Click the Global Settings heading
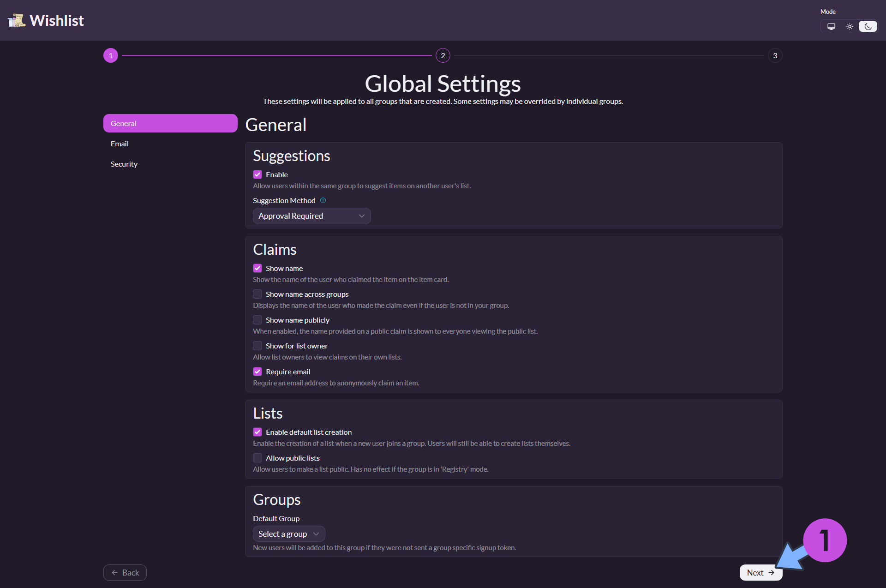Viewport: 886px width, 588px height. [x=443, y=84]
